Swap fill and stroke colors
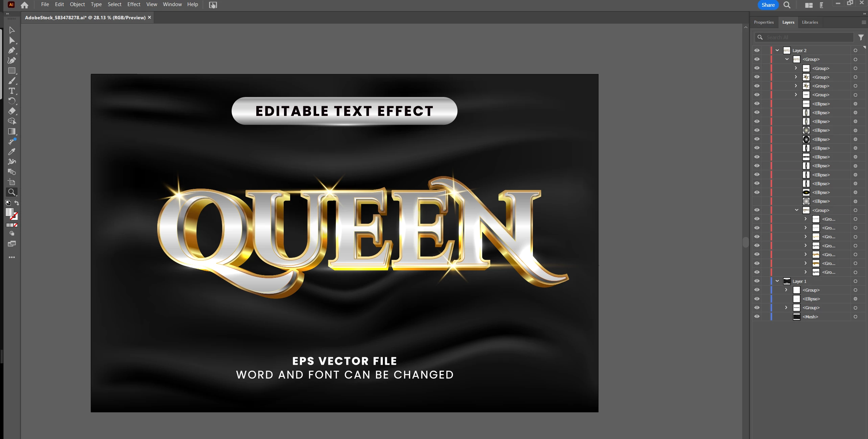 (x=17, y=203)
